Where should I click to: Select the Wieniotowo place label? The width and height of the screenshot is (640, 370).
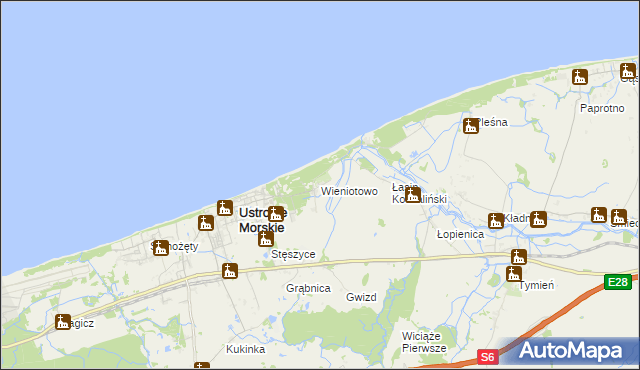pos(349,191)
